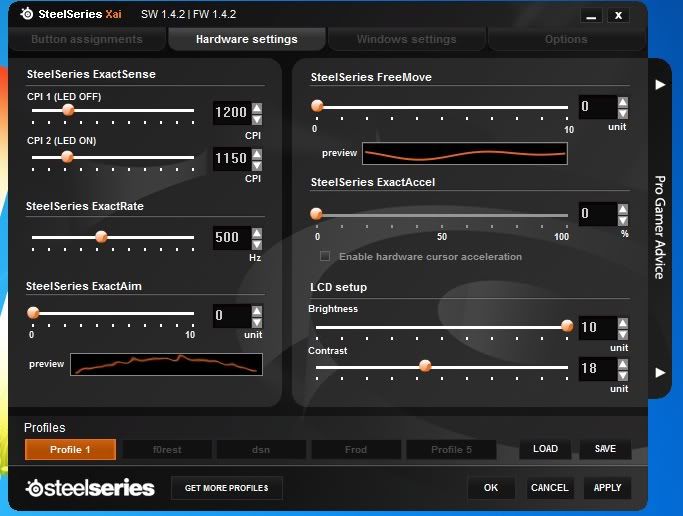Open the Options tab

[566, 39]
